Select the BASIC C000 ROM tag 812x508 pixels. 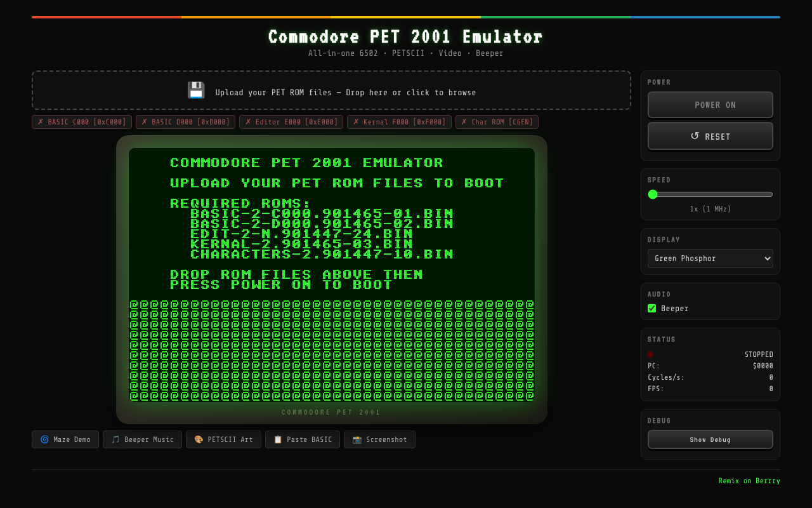82,122
